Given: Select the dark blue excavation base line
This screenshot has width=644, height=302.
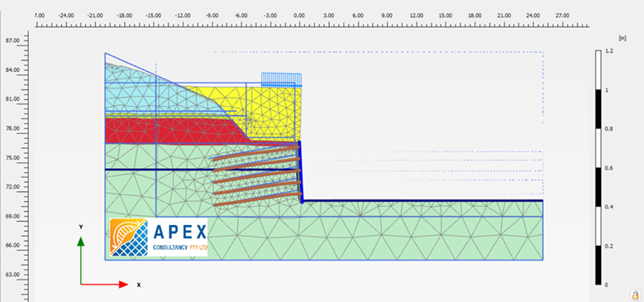Looking at the screenshot, I should [x=423, y=201].
